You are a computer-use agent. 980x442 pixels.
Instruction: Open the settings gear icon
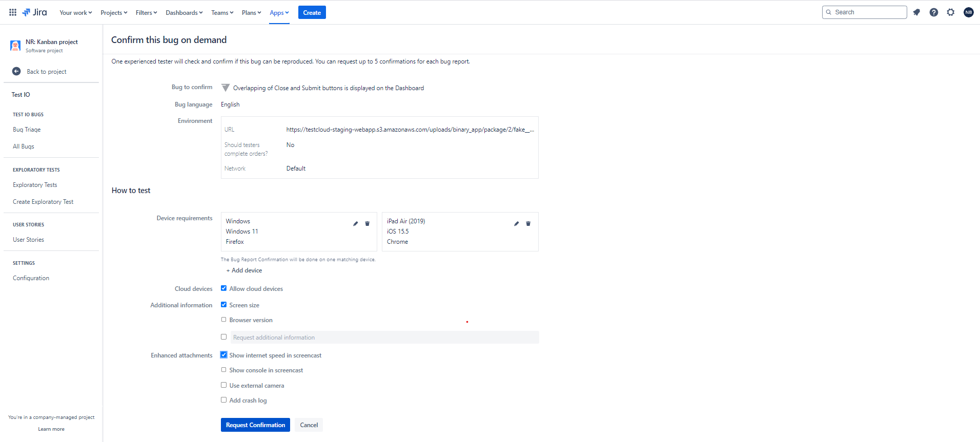[x=951, y=12]
